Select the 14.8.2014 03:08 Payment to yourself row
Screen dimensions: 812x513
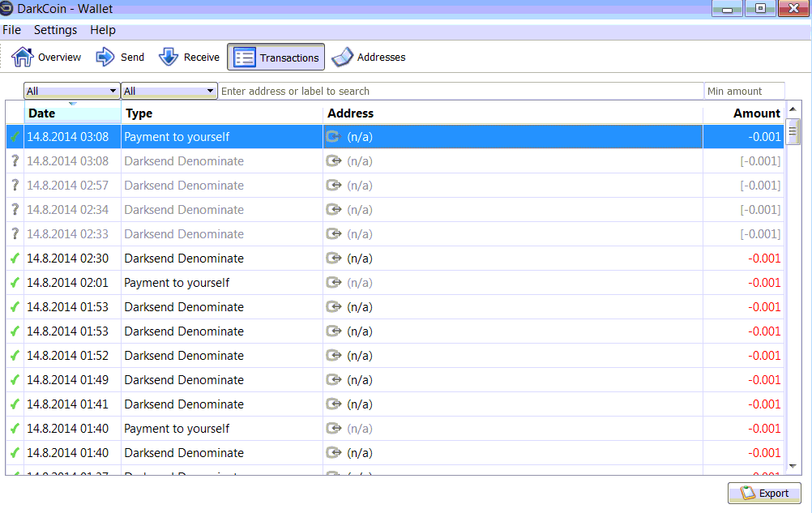point(395,137)
